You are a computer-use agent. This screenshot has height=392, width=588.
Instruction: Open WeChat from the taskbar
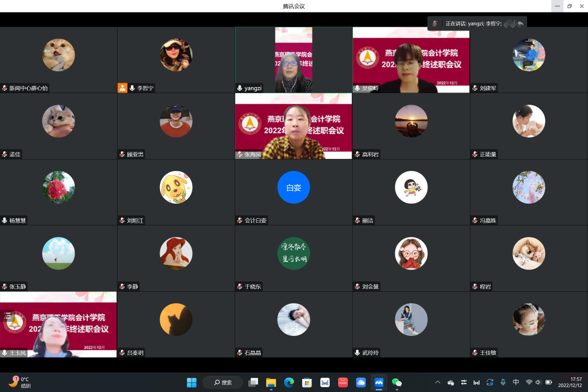(x=396, y=382)
